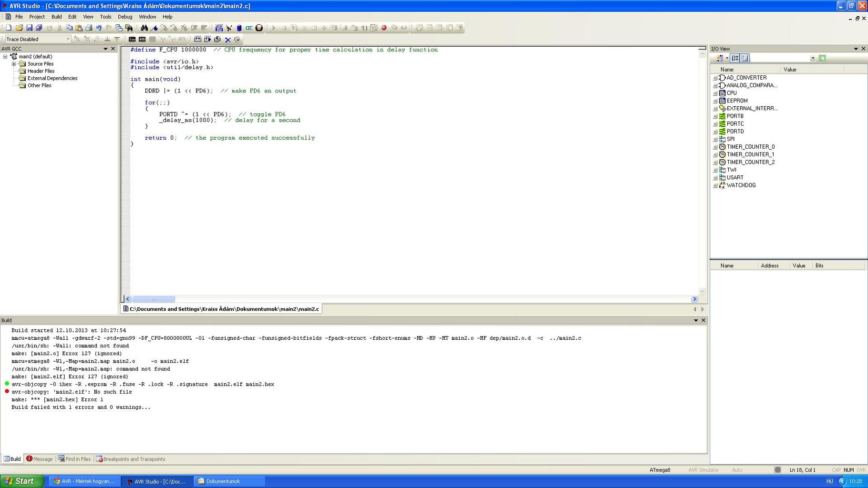Expand the USART node

pyautogui.click(x=715, y=178)
